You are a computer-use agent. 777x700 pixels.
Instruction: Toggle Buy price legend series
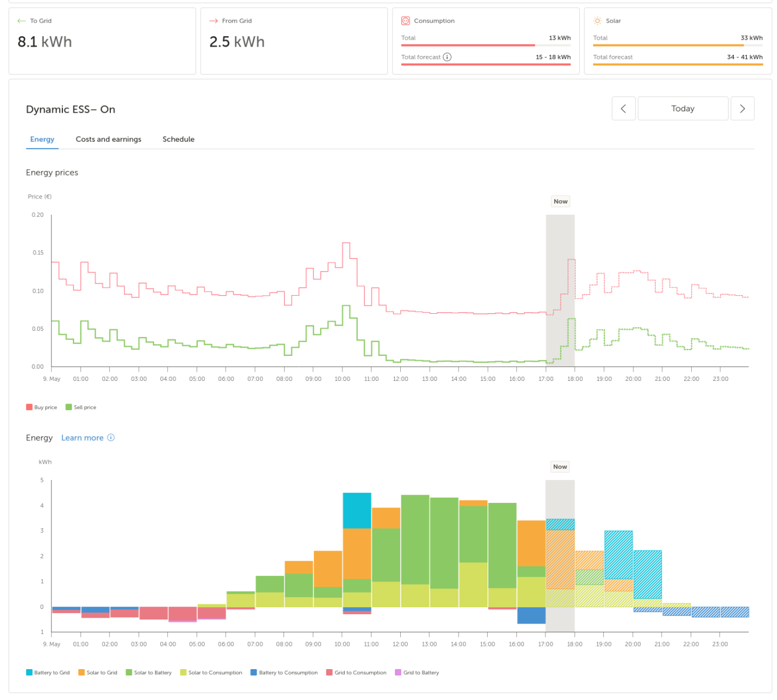pyautogui.click(x=41, y=407)
